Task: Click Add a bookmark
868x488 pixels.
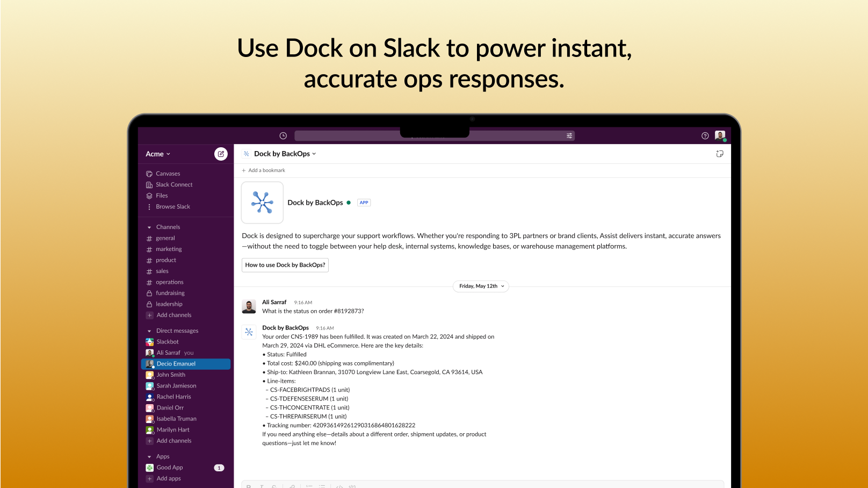Action: 263,170
